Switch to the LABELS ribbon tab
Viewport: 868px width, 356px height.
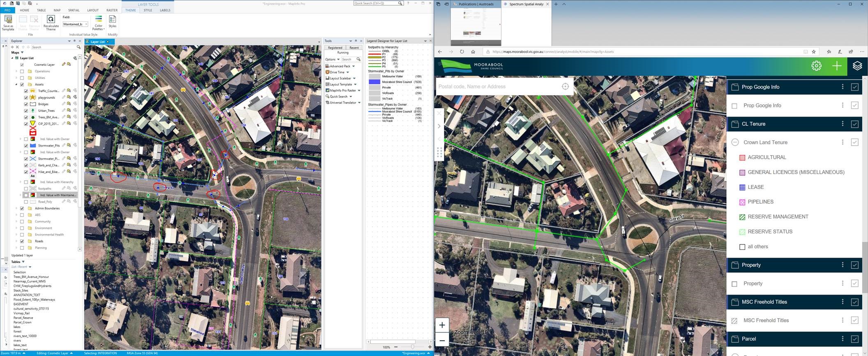pos(165,10)
